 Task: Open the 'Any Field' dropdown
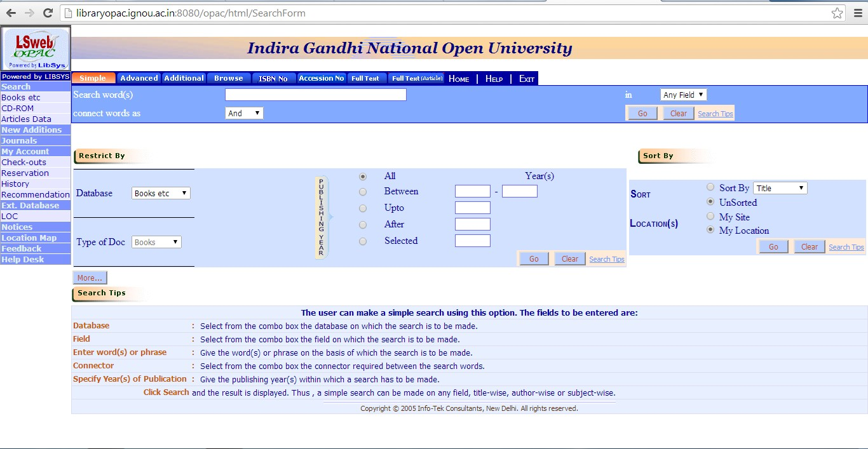pos(683,94)
